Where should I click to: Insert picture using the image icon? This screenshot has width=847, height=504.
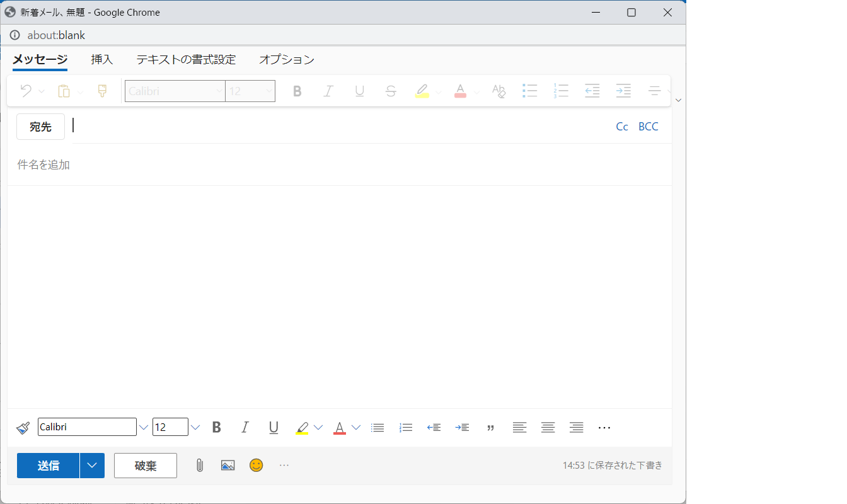(228, 466)
